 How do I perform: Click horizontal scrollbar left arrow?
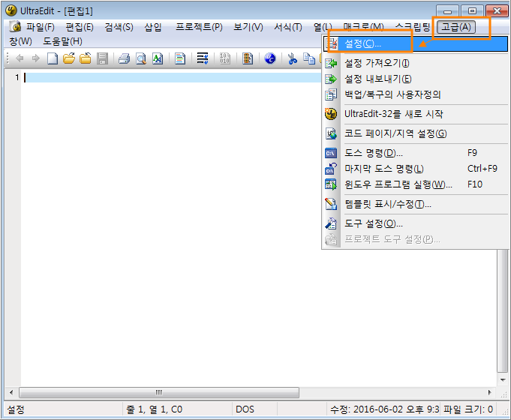coord(11,392)
